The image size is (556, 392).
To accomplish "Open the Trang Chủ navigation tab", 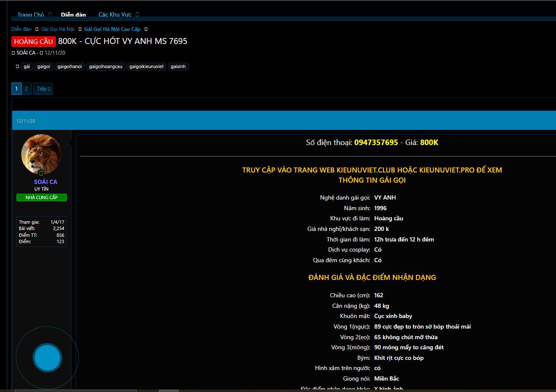I will pos(30,15).
